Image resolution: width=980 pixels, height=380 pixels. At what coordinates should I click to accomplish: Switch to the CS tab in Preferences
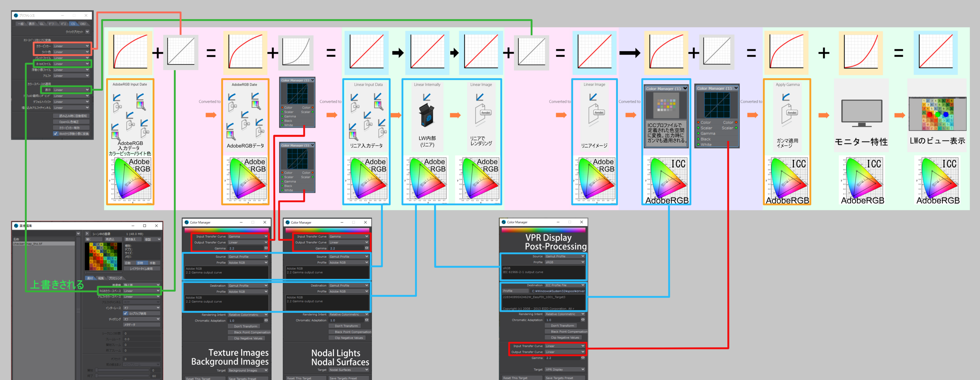point(73,23)
